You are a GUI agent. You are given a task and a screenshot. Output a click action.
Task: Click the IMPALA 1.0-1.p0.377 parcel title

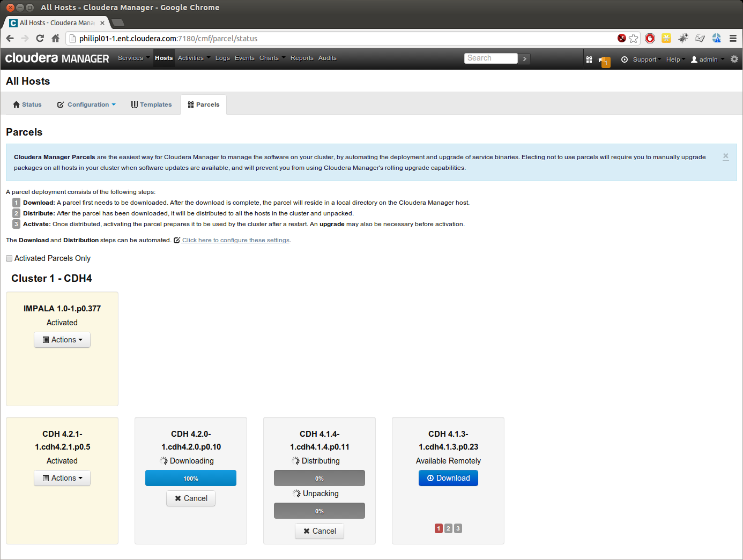[x=62, y=309]
